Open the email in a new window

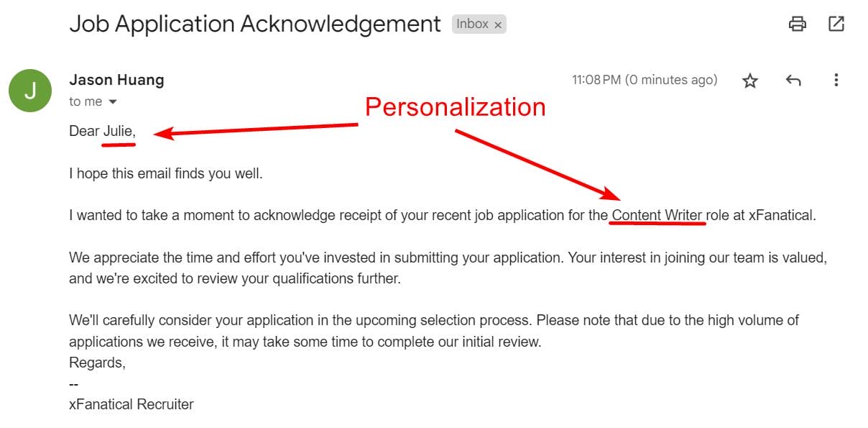(836, 24)
